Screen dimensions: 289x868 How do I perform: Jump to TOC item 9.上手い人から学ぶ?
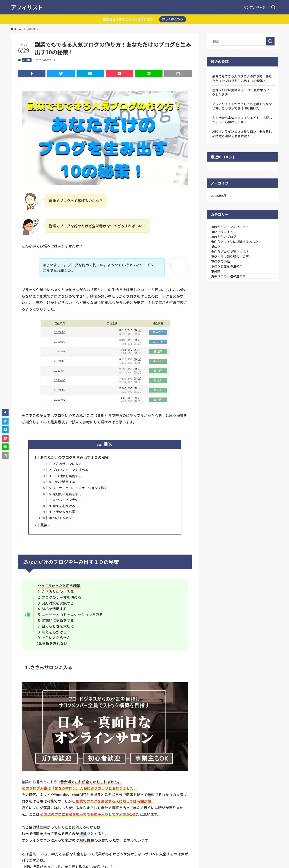[63, 512]
